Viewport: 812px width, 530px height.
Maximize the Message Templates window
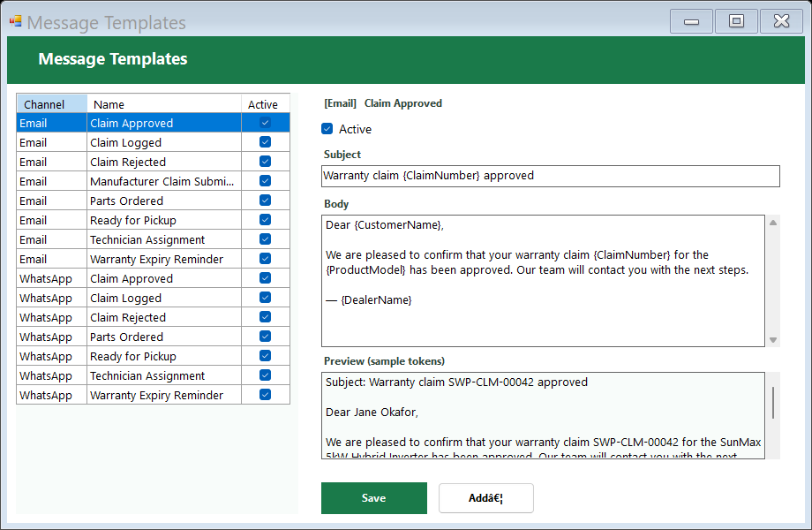click(x=736, y=21)
